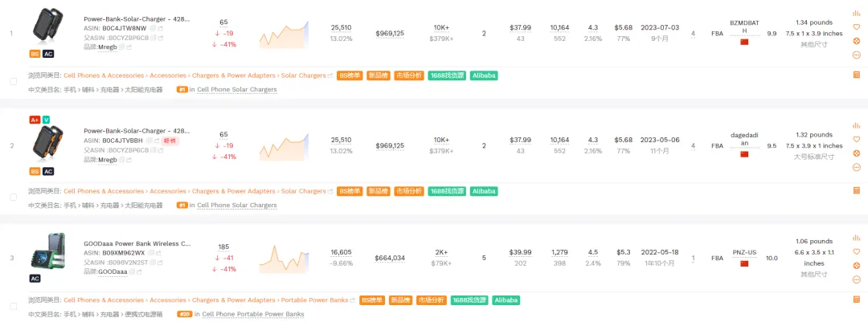Open the bar chart icon for product 1

856,14
